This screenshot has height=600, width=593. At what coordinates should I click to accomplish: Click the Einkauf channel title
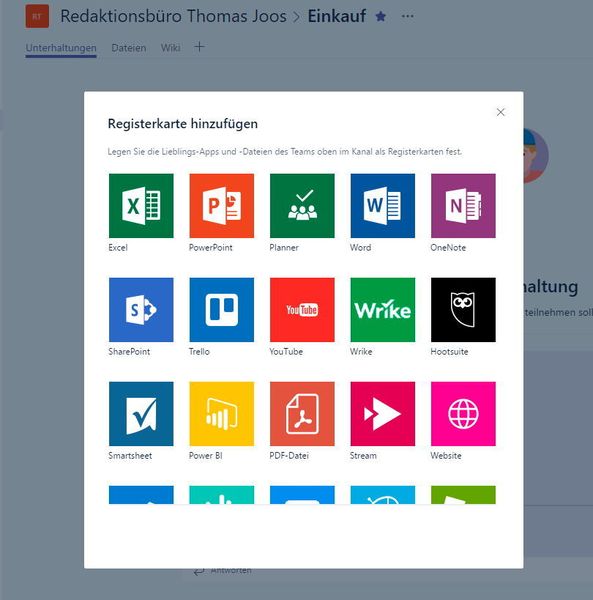pos(337,16)
